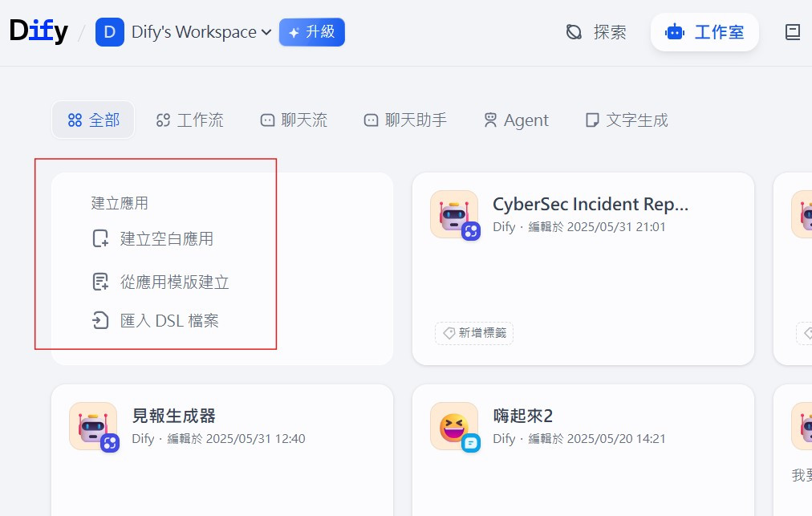Click the 聊天助手 tab icon
The image size is (812, 516).
(x=371, y=120)
